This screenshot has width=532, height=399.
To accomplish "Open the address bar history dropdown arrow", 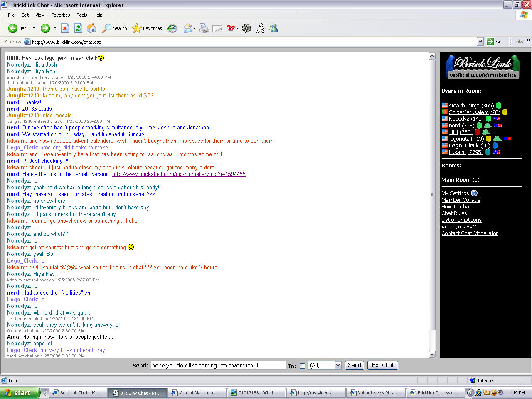I will coord(480,42).
